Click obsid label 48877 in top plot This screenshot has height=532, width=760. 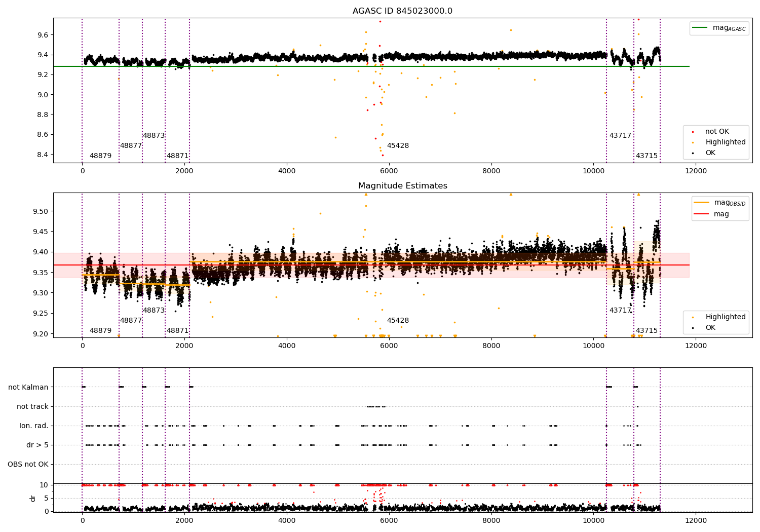[131, 146]
